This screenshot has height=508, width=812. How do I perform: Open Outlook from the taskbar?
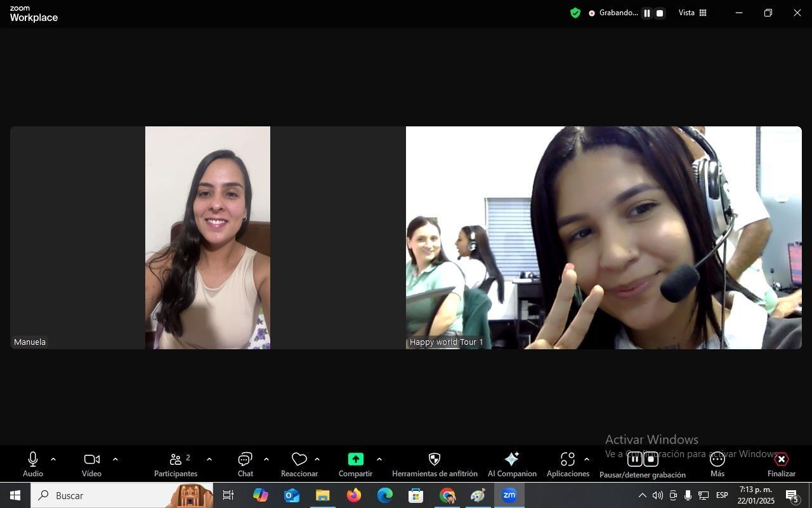[291, 495]
